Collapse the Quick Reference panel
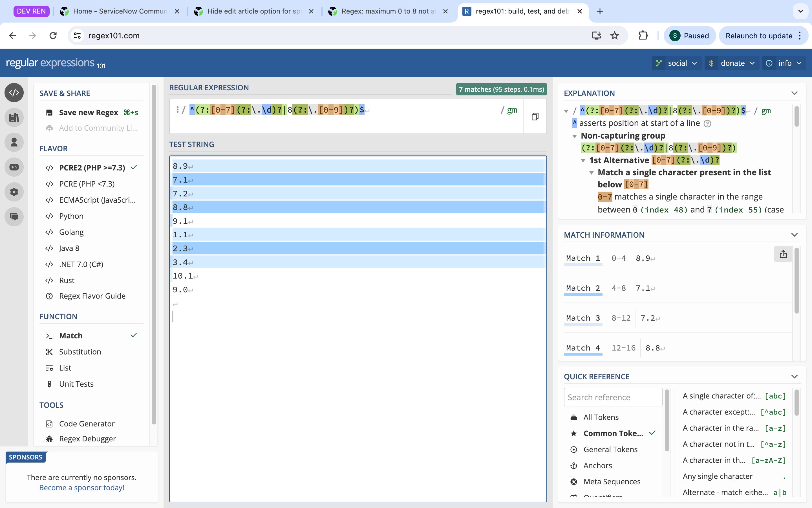Screen dimensions: 812x508 (x=794, y=377)
